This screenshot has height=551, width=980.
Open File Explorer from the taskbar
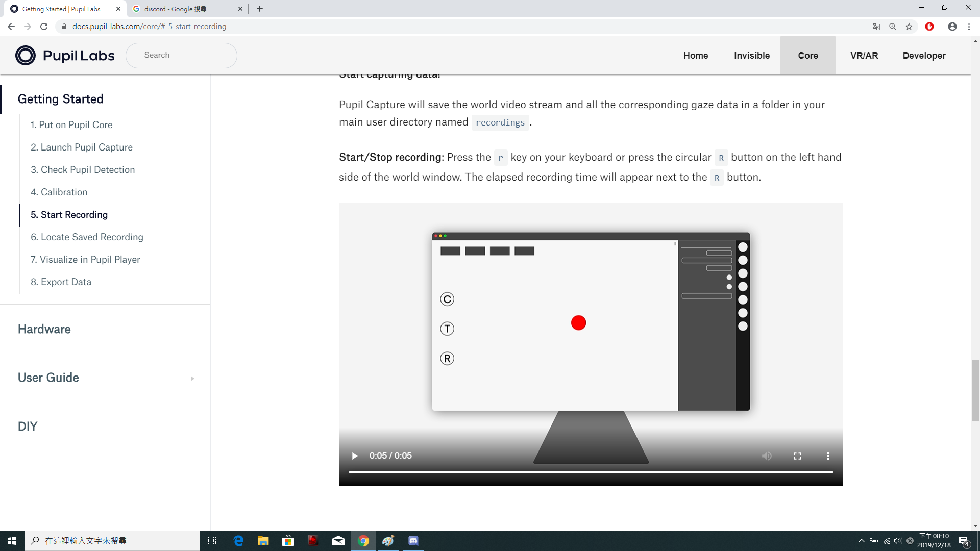pyautogui.click(x=263, y=541)
